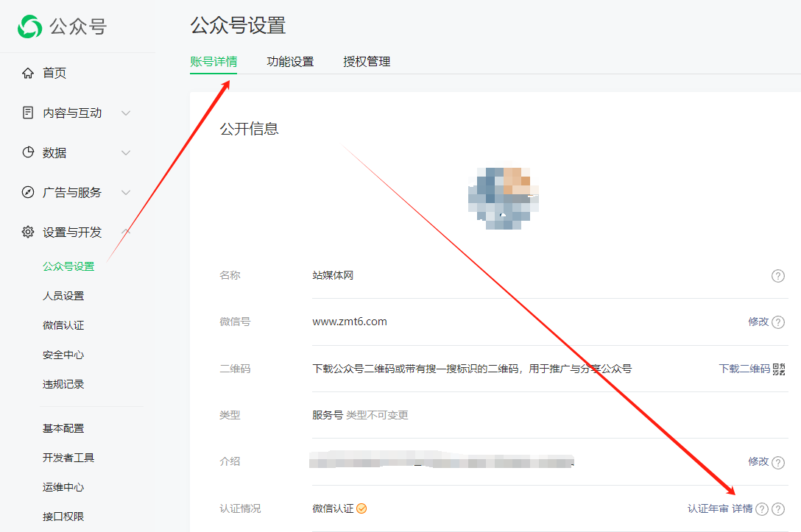Image resolution: width=801 pixels, height=532 pixels.
Task: Click the 详情 link in 认证情况
Action: pos(742,508)
